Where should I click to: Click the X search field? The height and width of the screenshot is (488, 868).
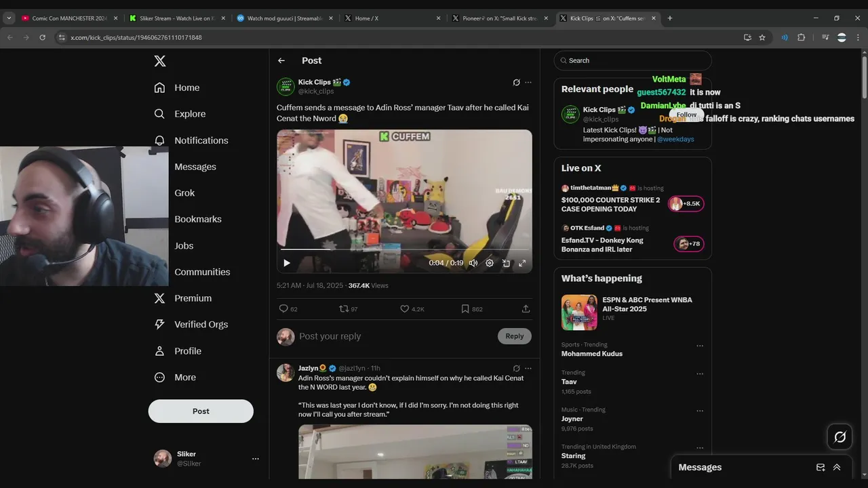633,60
